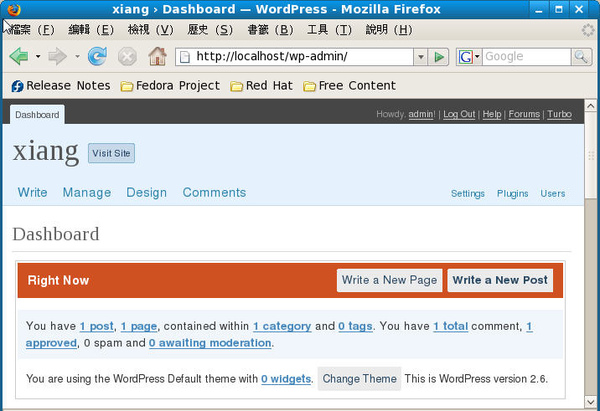The image size is (600, 411).
Task: Click the Forward arrow button
Action: coord(57,57)
